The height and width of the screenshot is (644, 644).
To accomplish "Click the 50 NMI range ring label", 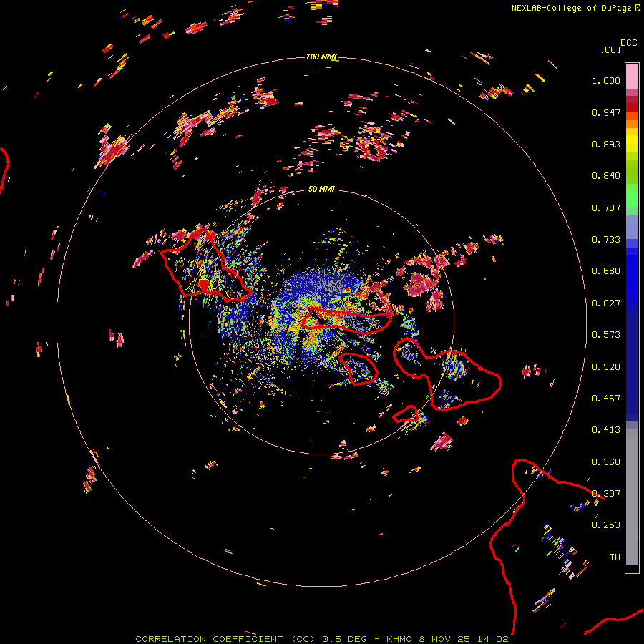I will [321, 189].
